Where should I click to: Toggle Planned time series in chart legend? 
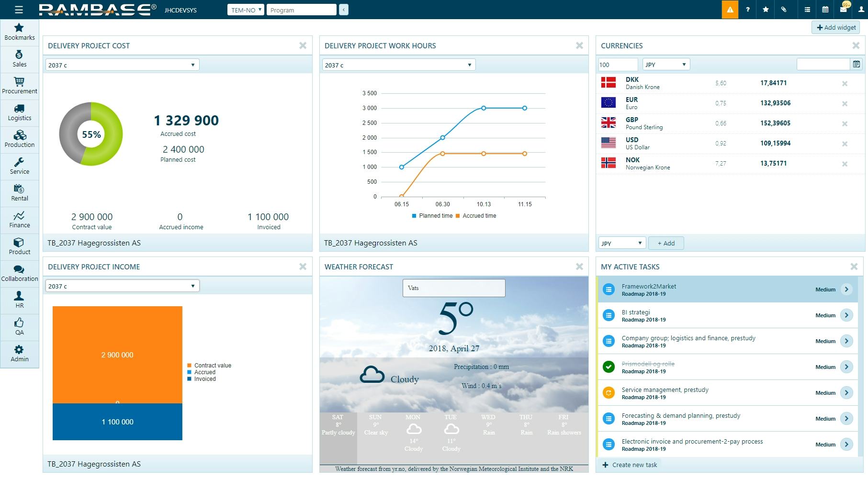pyautogui.click(x=432, y=216)
